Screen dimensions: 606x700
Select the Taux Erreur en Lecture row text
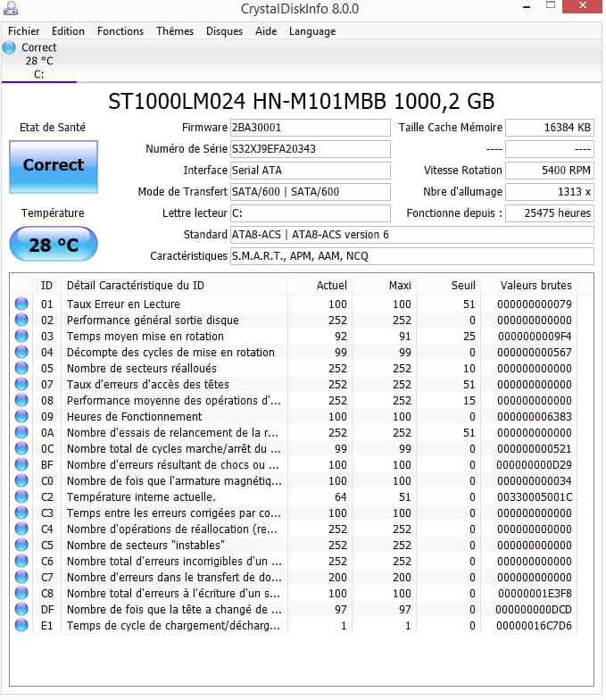(x=123, y=304)
